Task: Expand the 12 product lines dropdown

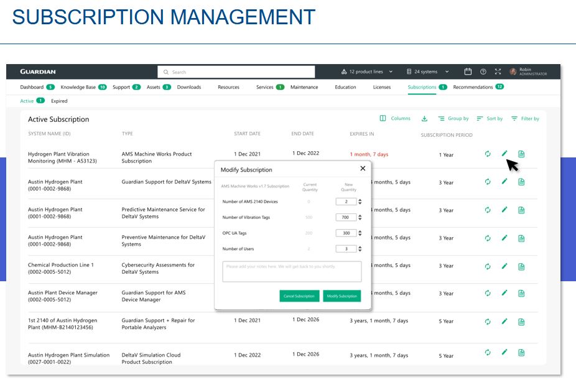Action: [x=366, y=72]
